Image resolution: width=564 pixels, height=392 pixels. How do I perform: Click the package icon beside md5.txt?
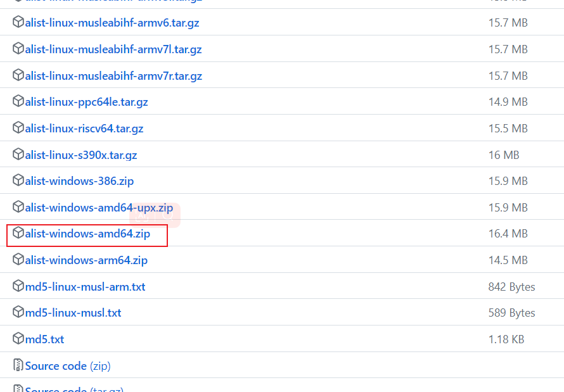tap(17, 339)
